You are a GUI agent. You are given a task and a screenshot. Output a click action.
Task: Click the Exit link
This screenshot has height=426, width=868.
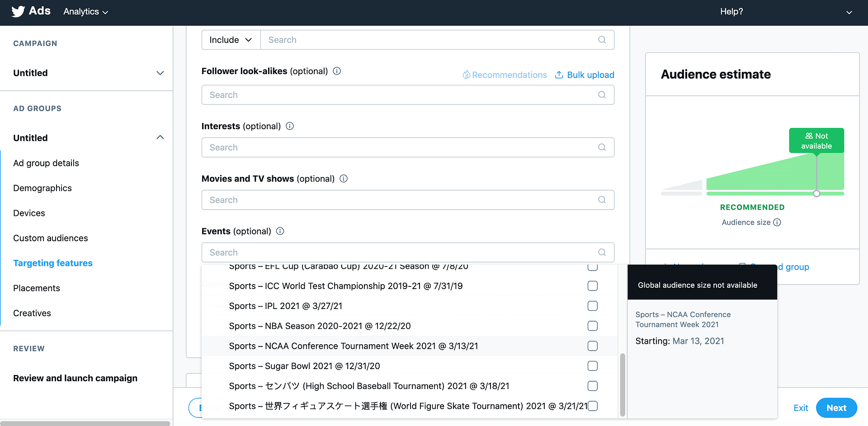(x=801, y=408)
